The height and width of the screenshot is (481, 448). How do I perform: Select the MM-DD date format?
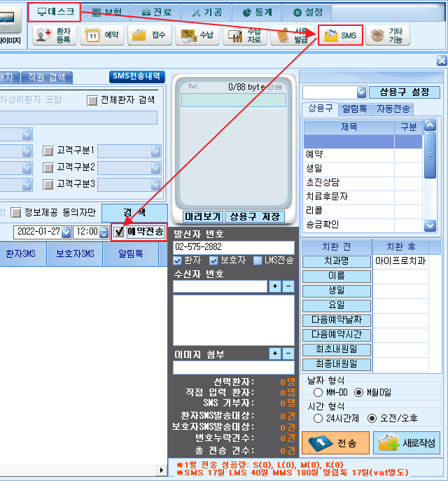coord(318,392)
